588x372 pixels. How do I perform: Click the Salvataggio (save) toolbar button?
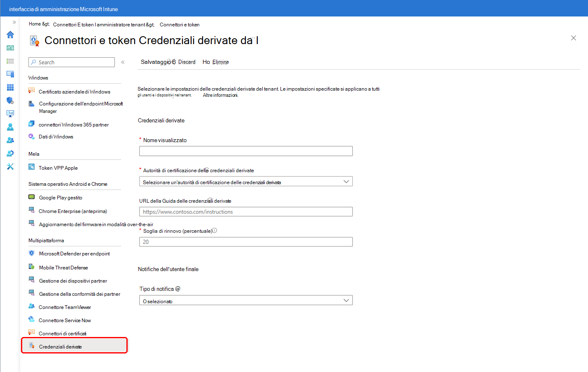[158, 62]
